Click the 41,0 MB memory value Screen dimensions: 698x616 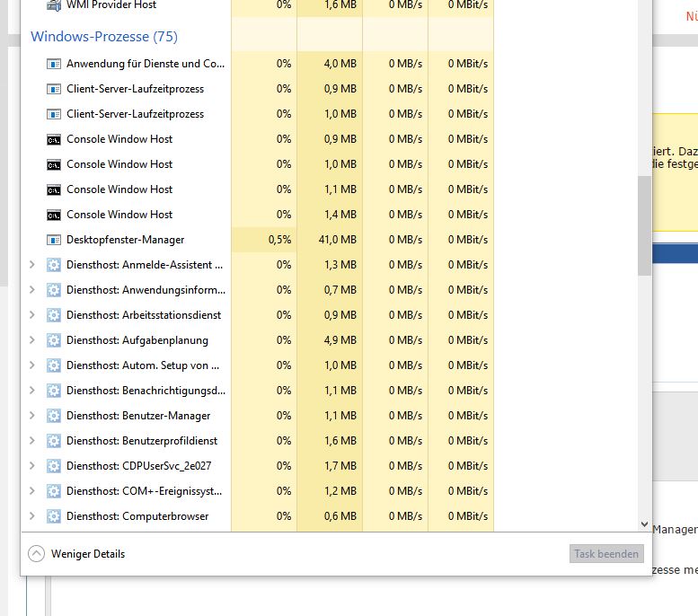[338, 240]
